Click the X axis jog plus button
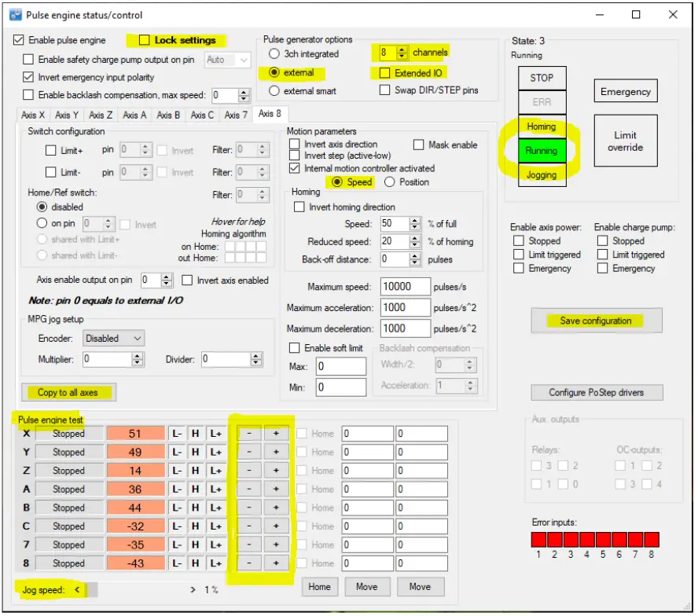 click(276, 434)
